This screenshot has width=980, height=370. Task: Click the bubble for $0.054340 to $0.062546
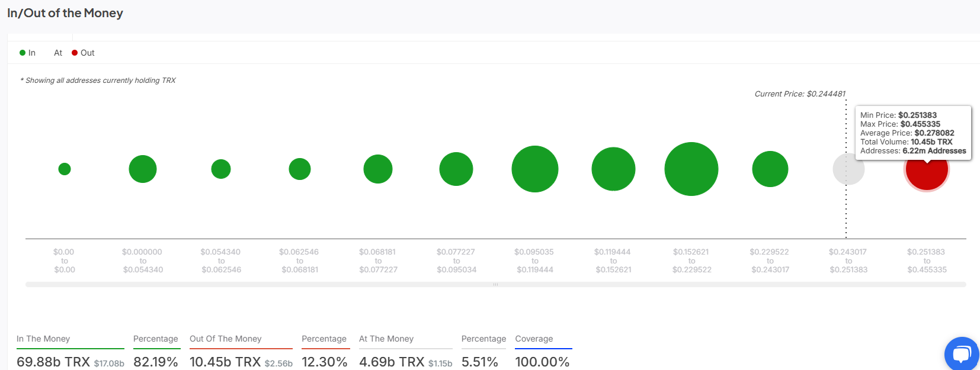221,169
